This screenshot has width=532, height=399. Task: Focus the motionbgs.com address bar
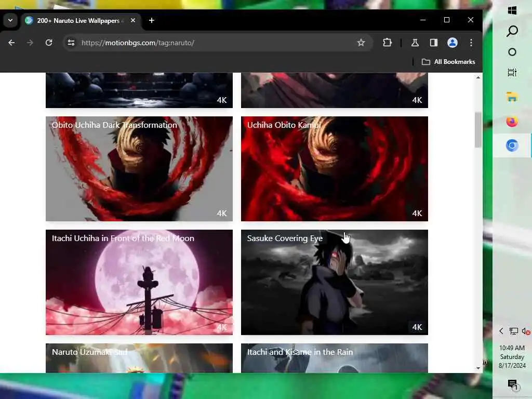(217, 43)
